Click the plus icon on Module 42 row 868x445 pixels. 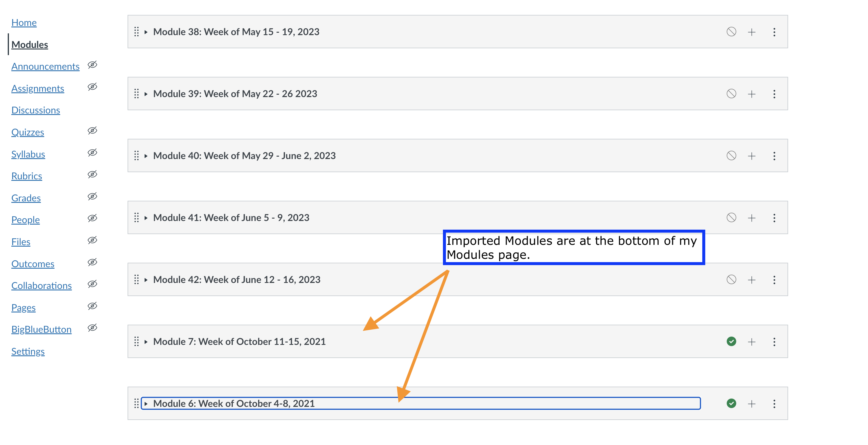[751, 280]
